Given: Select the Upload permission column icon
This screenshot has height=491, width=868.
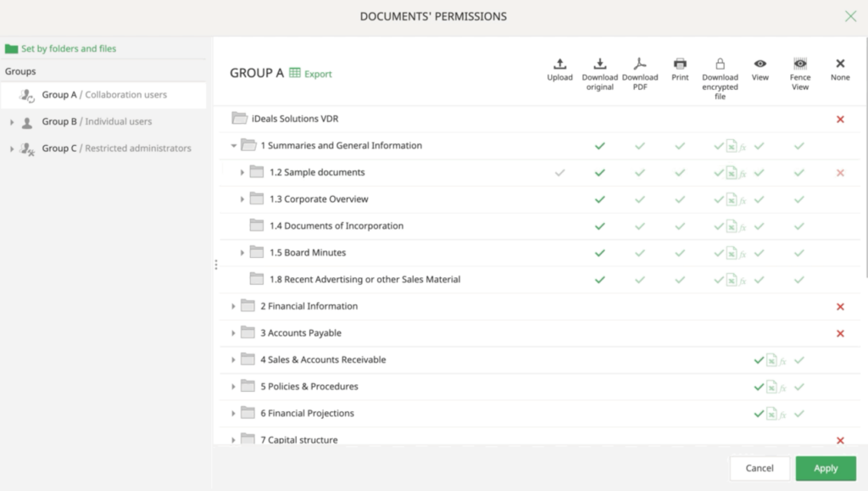Looking at the screenshot, I should 559,62.
